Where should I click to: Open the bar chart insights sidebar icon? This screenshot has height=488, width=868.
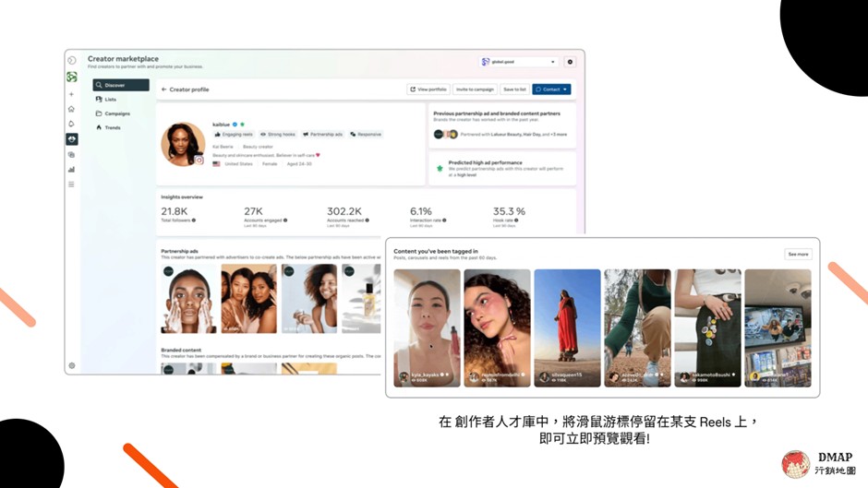71,170
